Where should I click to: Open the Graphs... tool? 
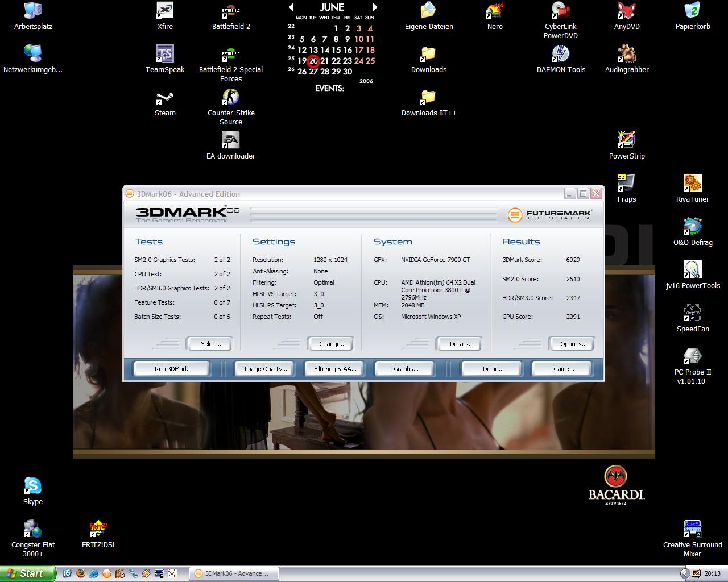click(x=406, y=369)
